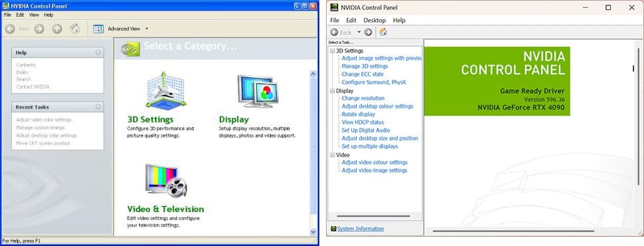
Task: Open Edit menu in old Control Panel window
Action: [x=20, y=15]
